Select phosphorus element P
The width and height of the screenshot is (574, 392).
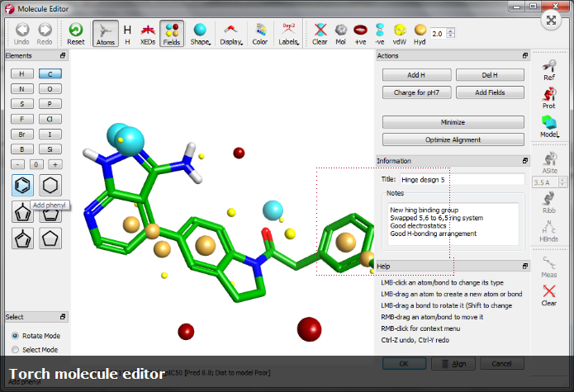[x=50, y=104]
